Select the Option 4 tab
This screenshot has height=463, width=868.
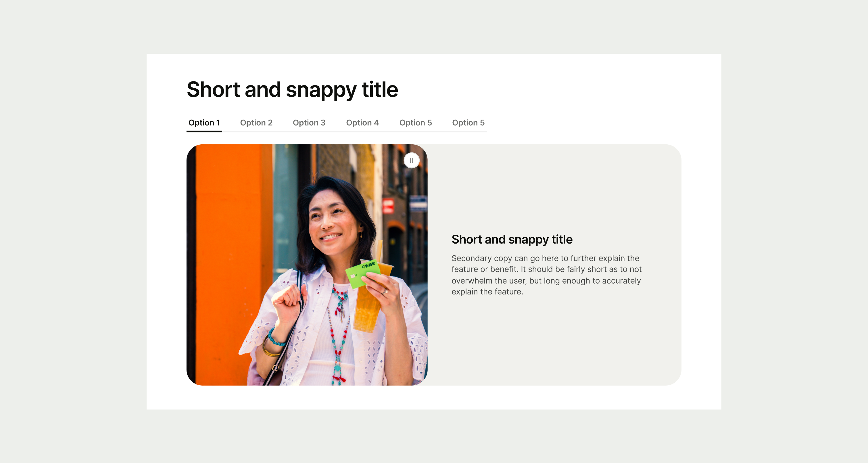[x=362, y=123]
